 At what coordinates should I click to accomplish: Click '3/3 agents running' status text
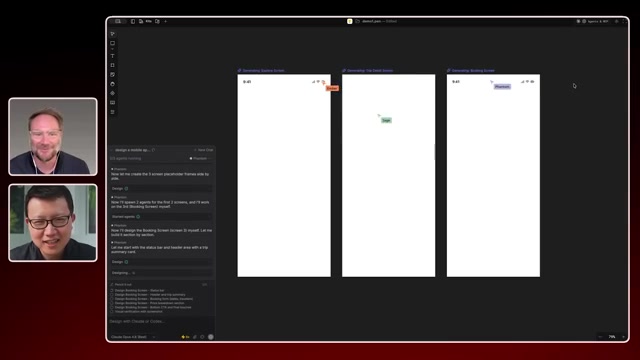[x=126, y=158]
